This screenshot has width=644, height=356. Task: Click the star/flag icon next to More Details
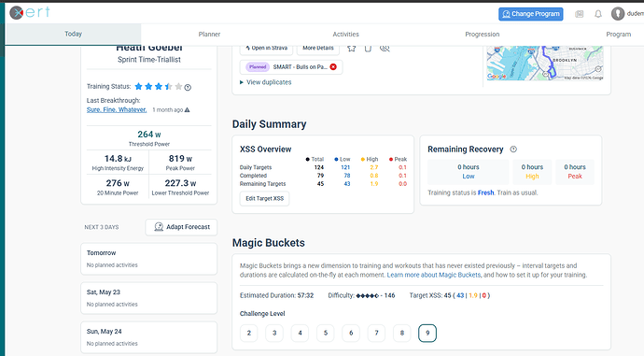pyautogui.click(x=351, y=49)
